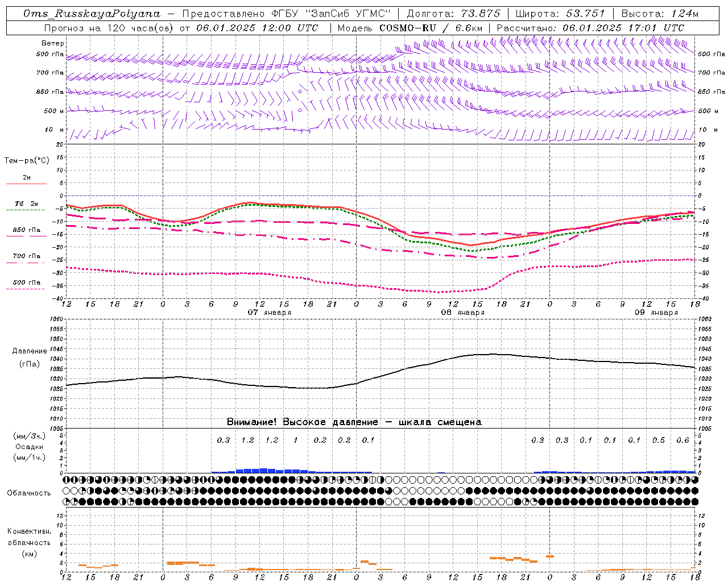Viewport: 728px width, 582px height.
Task: Click the forecast start text 06.01.2025 12:00 UTC
Action: pos(257,28)
